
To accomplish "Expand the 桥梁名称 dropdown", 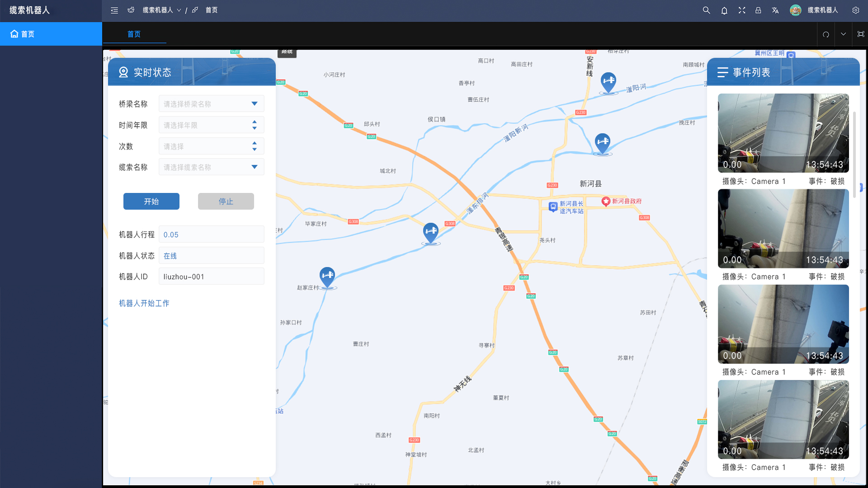I will [211, 104].
